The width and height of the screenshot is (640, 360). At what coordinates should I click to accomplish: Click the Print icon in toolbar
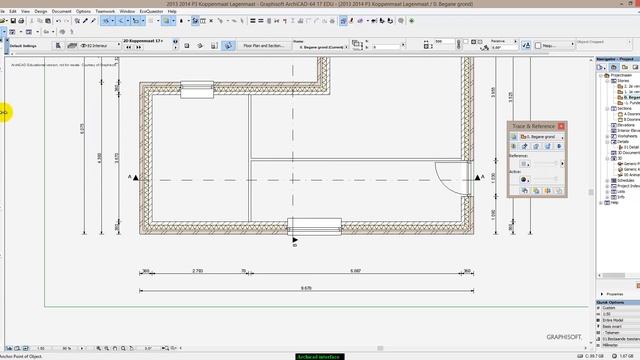[x=21, y=21]
